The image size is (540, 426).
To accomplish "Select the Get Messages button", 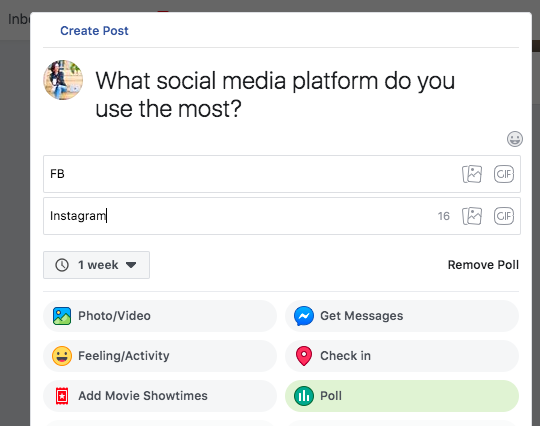I will (x=402, y=316).
